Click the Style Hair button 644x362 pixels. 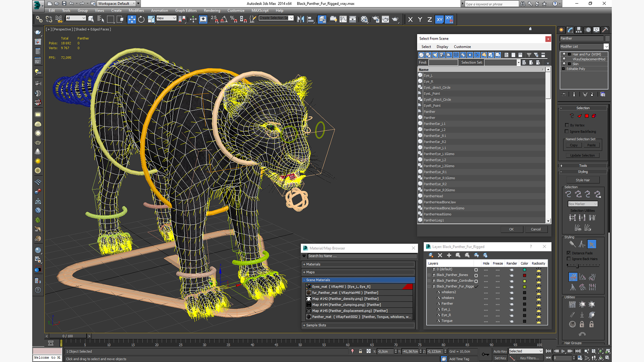[583, 180]
